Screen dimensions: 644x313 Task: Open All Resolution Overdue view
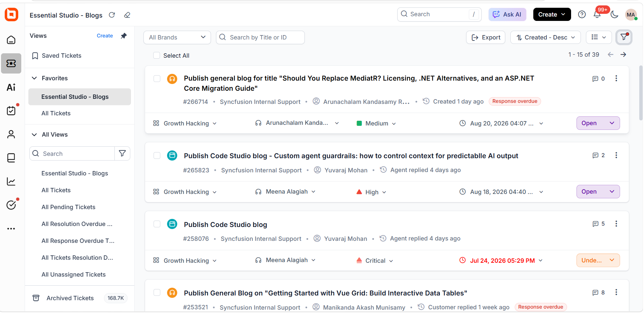(x=77, y=224)
